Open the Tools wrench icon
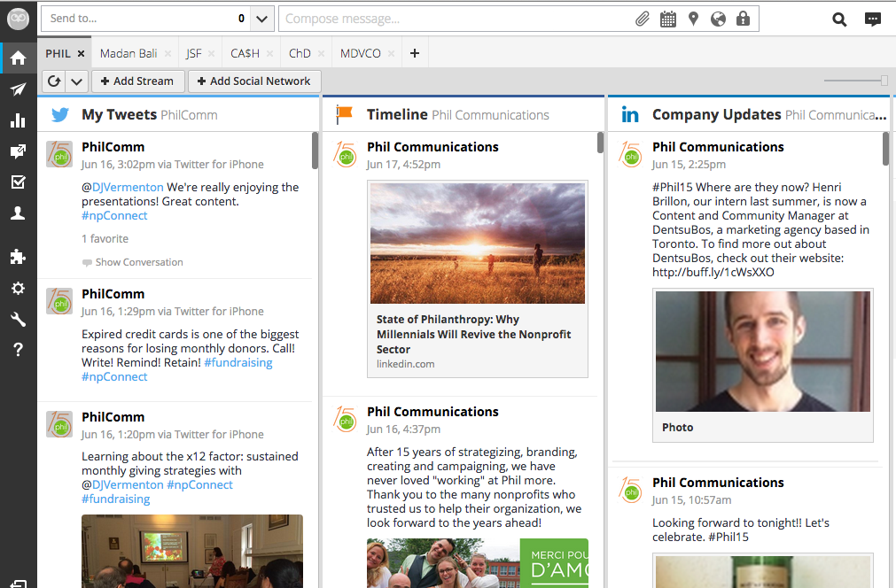 [x=18, y=319]
